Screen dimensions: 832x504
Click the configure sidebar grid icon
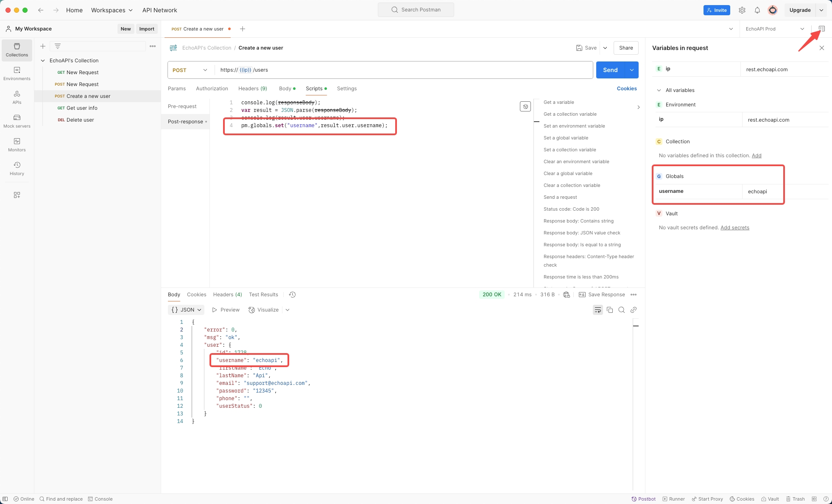click(17, 195)
